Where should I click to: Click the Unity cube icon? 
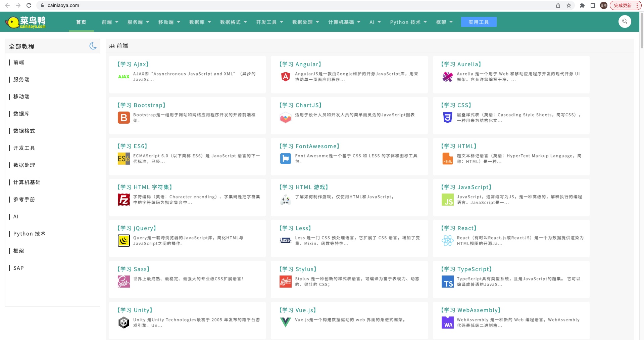pos(124,323)
